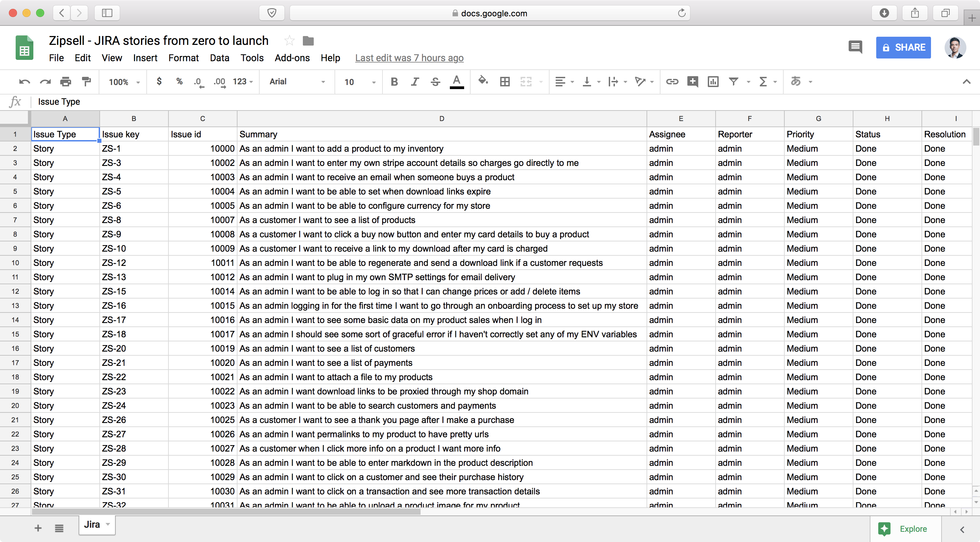Open the Arial font dropdown
This screenshot has height=542, width=980.
[x=297, y=81]
